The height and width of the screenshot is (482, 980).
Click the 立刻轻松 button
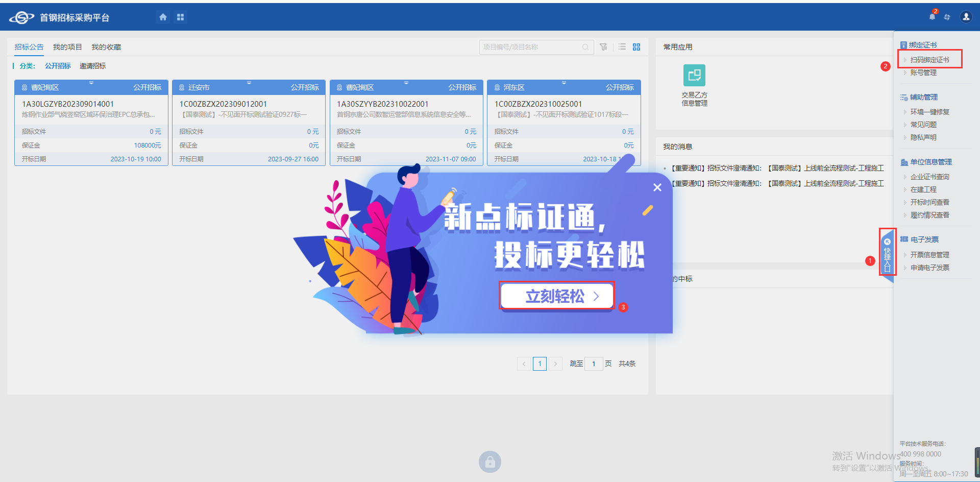(556, 296)
